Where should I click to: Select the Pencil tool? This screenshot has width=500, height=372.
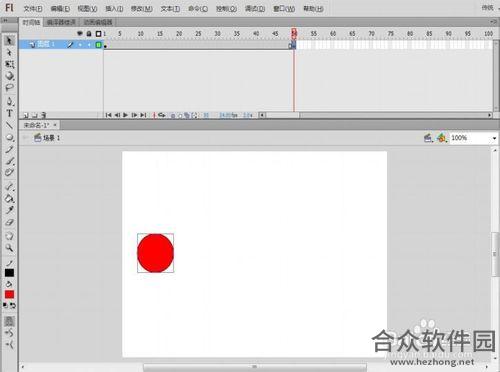(9, 149)
